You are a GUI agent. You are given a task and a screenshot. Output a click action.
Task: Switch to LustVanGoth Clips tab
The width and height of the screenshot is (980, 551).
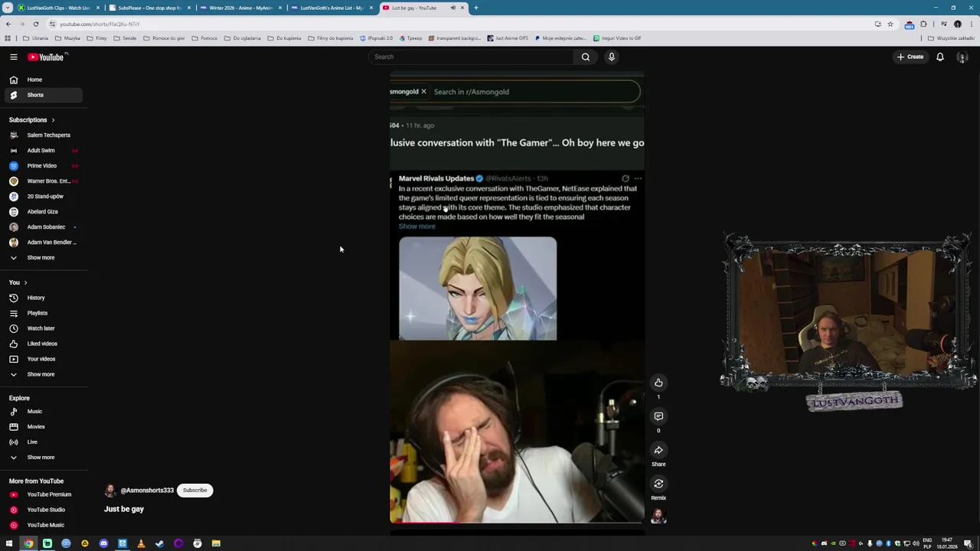click(59, 8)
